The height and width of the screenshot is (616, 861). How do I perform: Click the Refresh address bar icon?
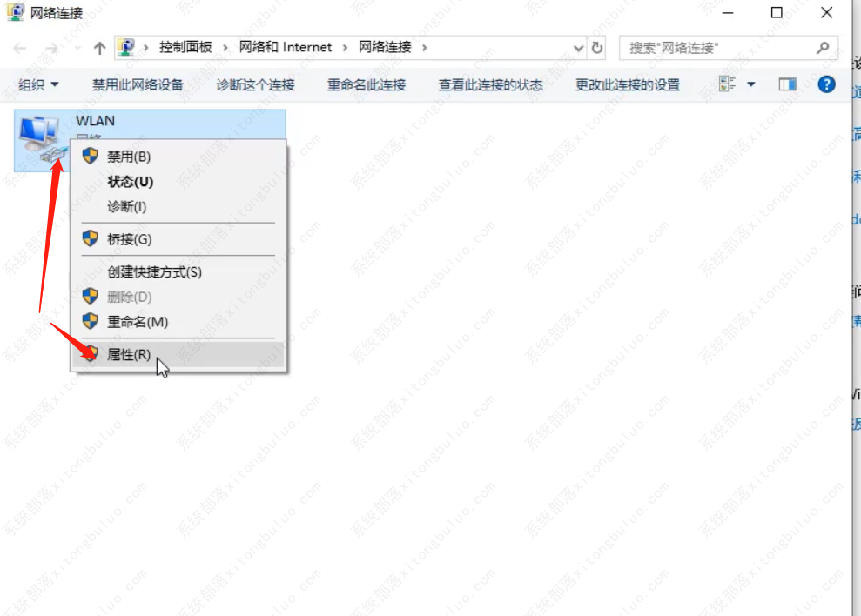click(x=597, y=48)
